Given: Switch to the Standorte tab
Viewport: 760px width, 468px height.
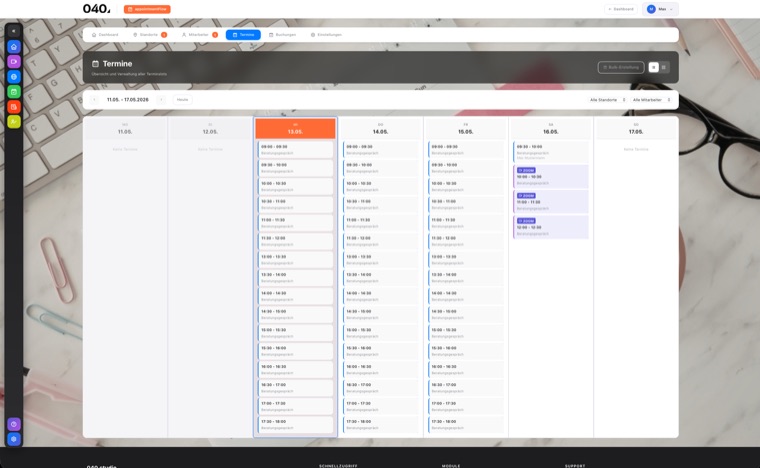Looking at the screenshot, I should pos(150,35).
